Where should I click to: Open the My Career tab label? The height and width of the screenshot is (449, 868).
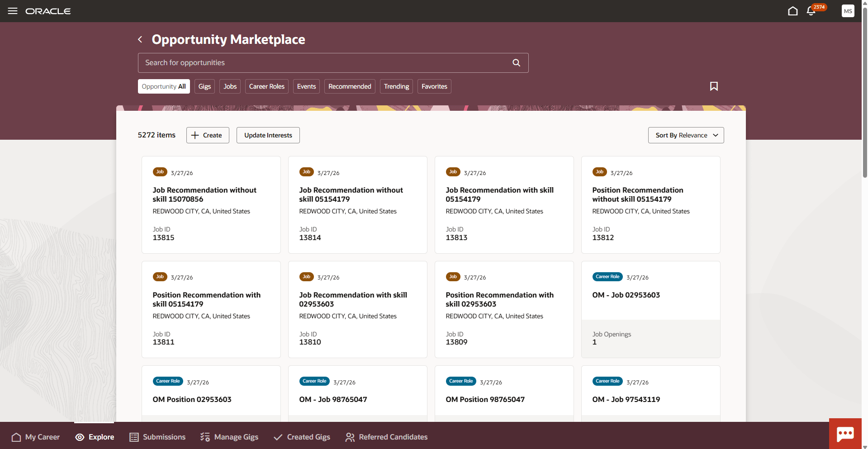[x=43, y=437]
